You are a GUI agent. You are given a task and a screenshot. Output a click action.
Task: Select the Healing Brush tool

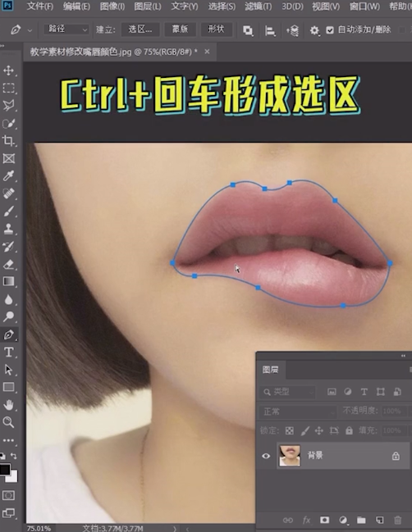pos(8,193)
